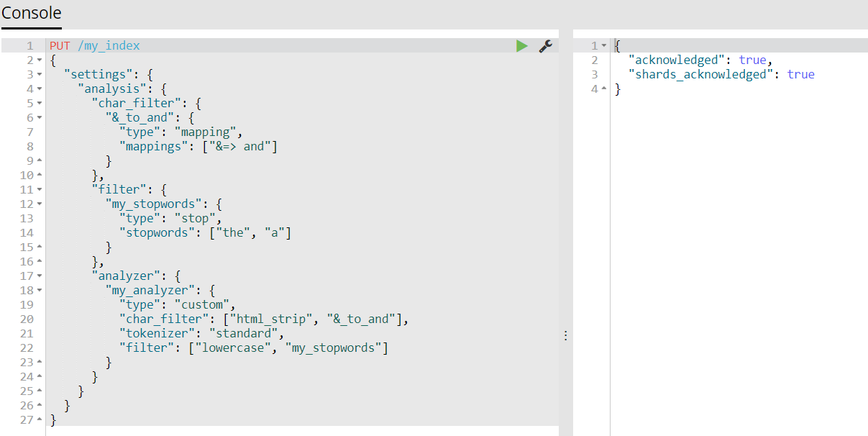
Task: Click the "stopwords" key on line 14
Action: 158,233
